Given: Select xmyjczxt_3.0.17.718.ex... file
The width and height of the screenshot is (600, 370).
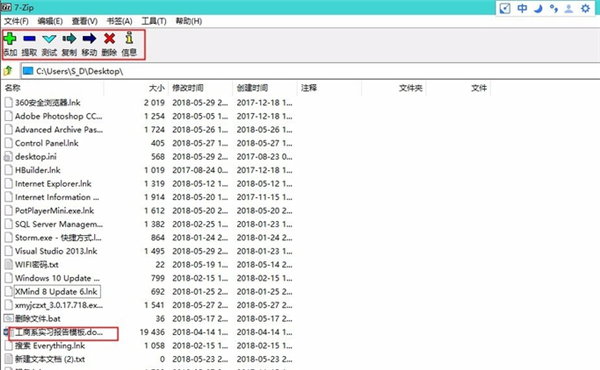Looking at the screenshot, I should tap(59, 305).
